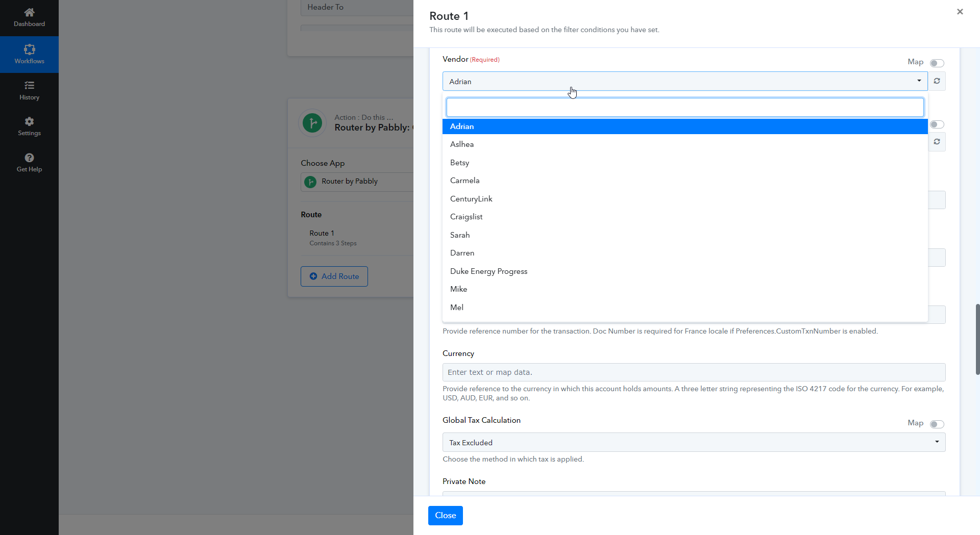Click the Currency text field

point(694,372)
